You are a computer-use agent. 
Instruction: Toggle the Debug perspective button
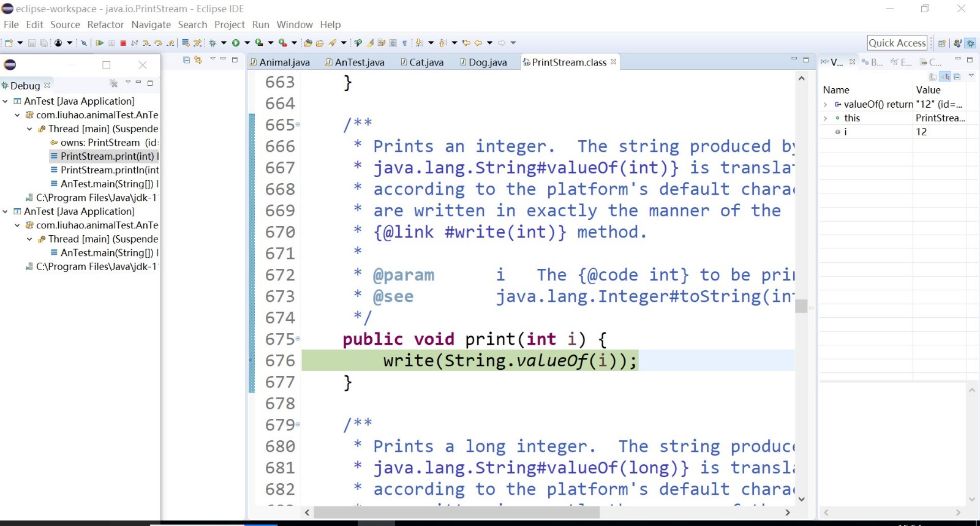coord(970,43)
